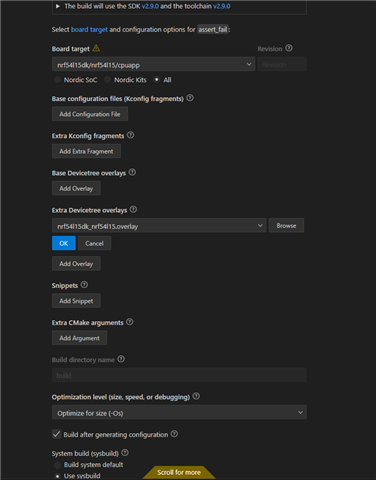Image resolution: width=376 pixels, height=480 pixels.
Task: Toggle Build after generating configuration checkbox
Action: pos(56,434)
